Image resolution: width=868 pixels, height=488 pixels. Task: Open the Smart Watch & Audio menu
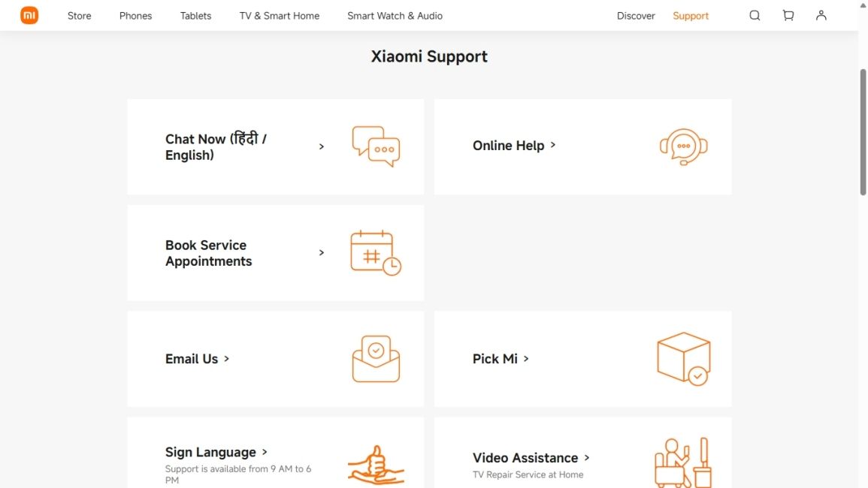(x=395, y=16)
